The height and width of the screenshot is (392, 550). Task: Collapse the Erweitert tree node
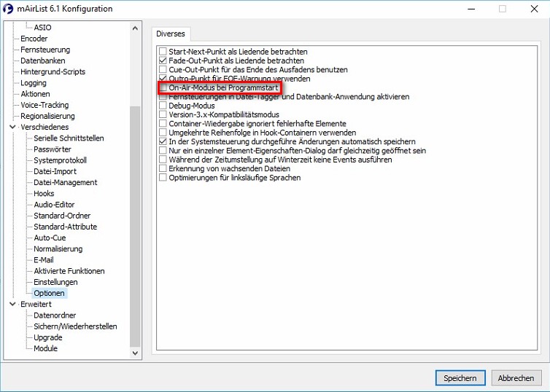[12, 304]
